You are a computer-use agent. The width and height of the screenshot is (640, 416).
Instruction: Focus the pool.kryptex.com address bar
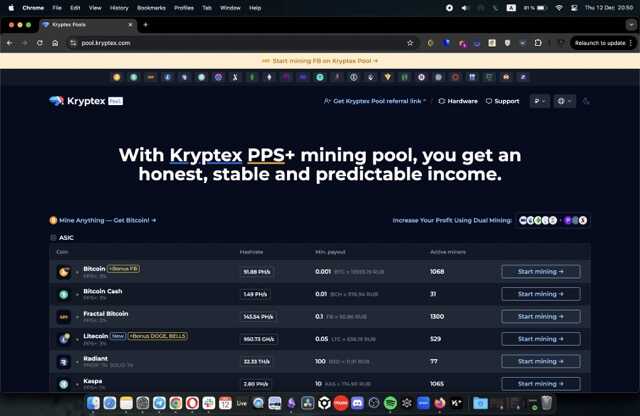[x=237, y=43]
